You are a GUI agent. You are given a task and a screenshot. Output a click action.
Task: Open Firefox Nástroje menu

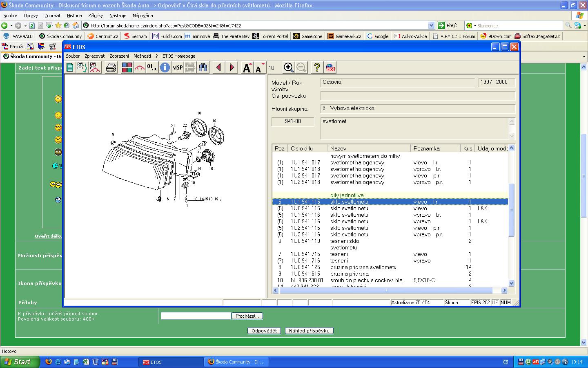(118, 16)
